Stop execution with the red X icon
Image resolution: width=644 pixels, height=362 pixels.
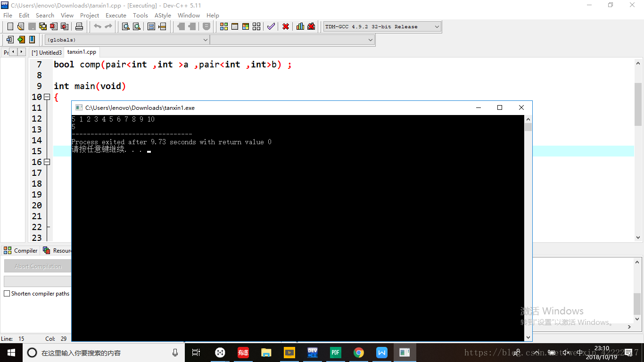[286, 26]
